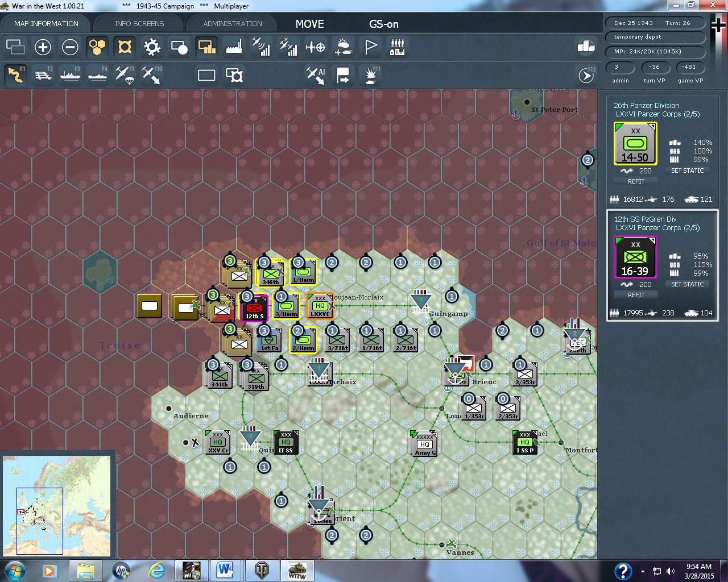728x582 pixels.
Task: Click REFIT for 12th SS PzGren Div
Action: [636, 295]
